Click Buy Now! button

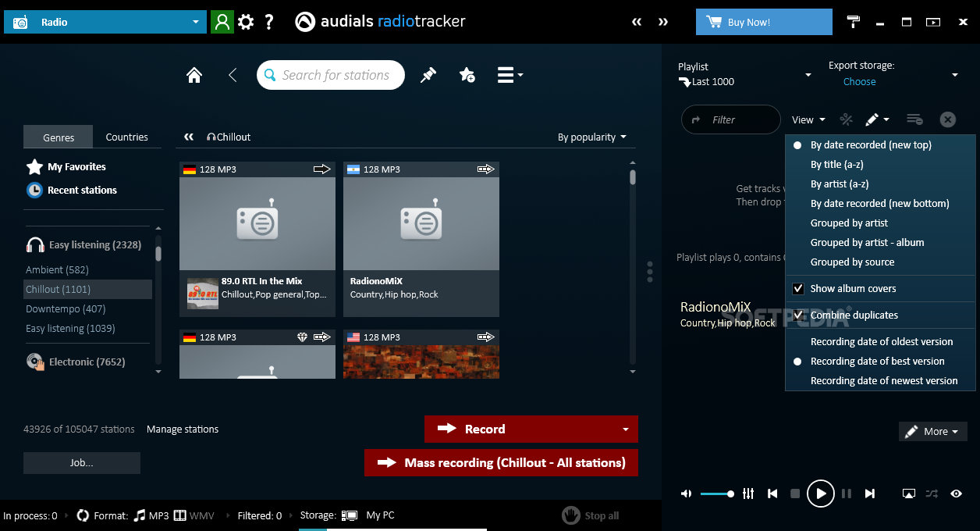[764, 22]
